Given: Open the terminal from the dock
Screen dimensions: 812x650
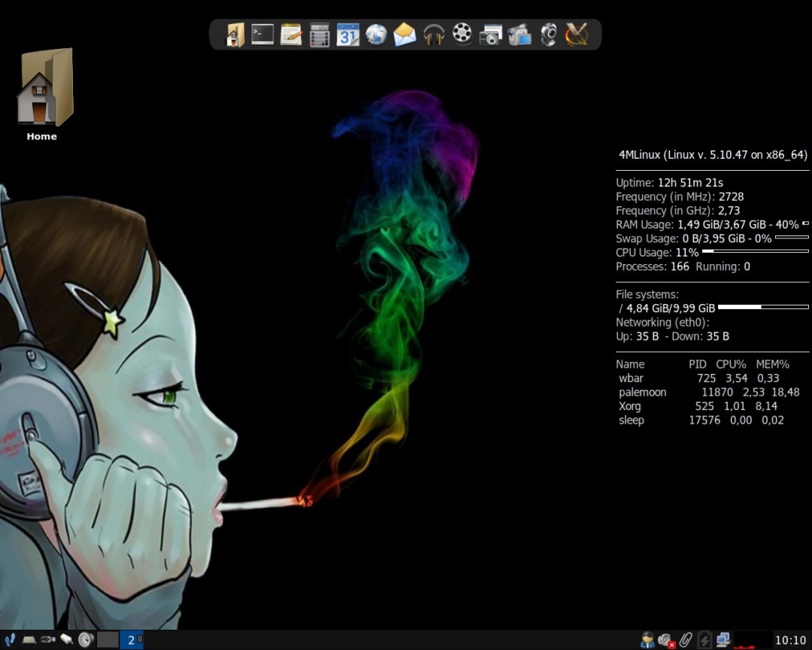Looking at the screenshot, I should pyautogui.click(x=262, y=35).
